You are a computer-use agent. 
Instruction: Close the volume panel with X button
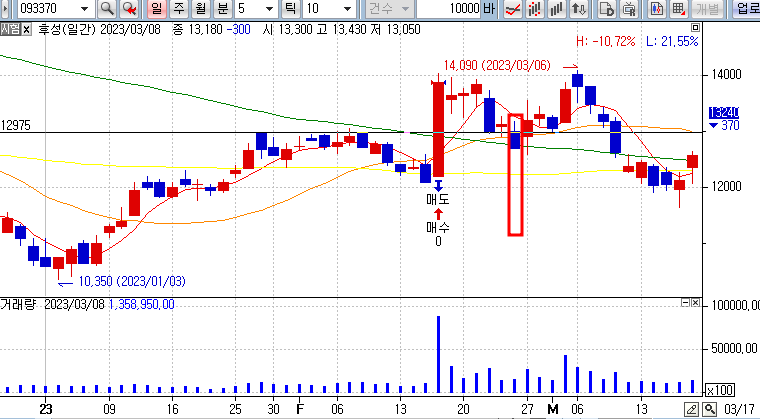[696, 303]
